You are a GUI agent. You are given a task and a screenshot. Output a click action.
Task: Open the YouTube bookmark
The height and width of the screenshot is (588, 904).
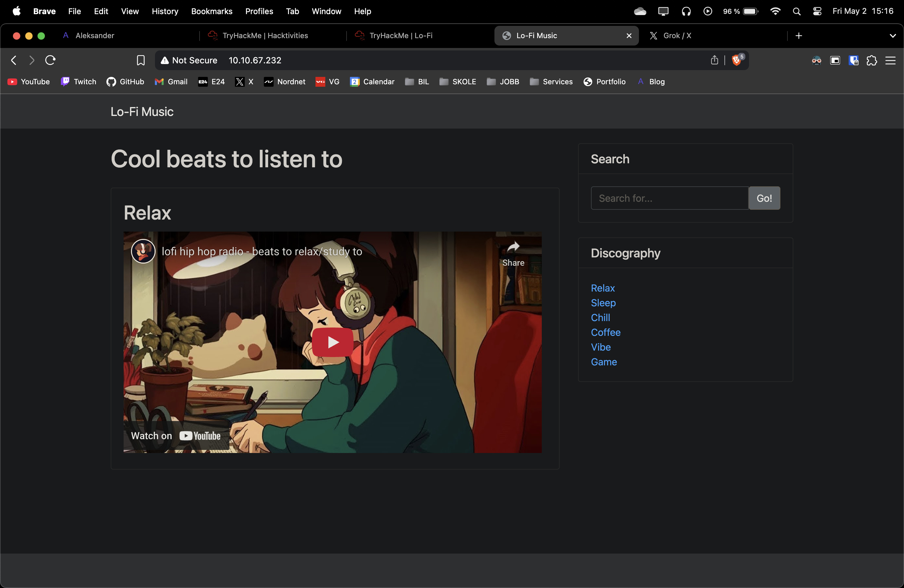[x=29, y=82]
